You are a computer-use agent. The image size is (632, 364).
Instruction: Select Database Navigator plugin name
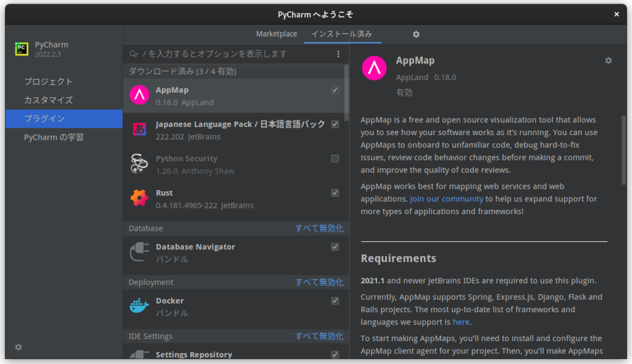pos(196,247)
